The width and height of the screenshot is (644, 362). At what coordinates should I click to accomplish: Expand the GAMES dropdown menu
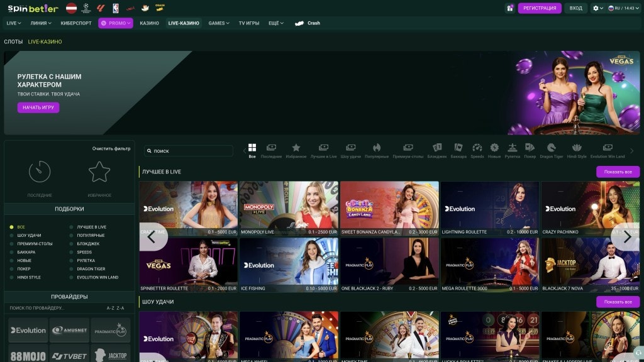pos(218,23)
